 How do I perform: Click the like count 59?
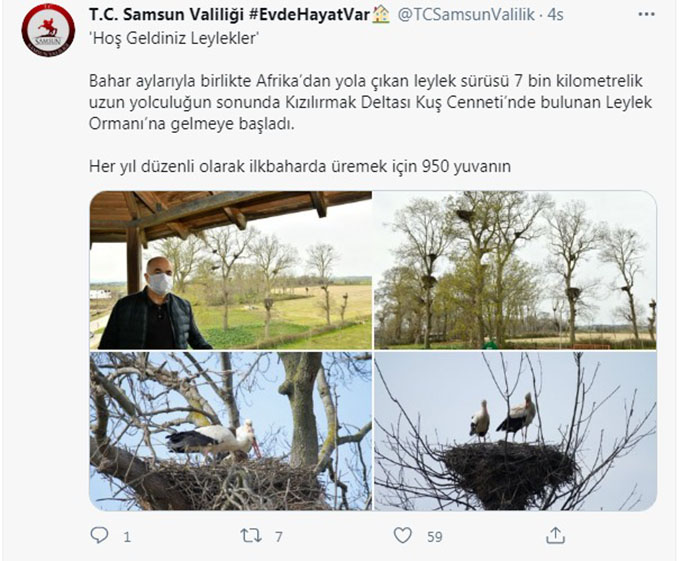click(434, 536)
